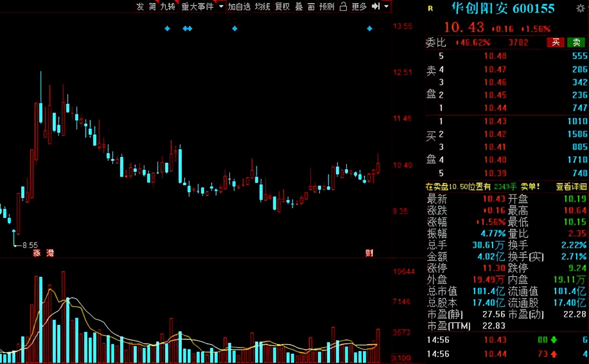Click the 涨停 price 11.30
The height and width of the screenshot is (364, 589).
pos(495,268)
